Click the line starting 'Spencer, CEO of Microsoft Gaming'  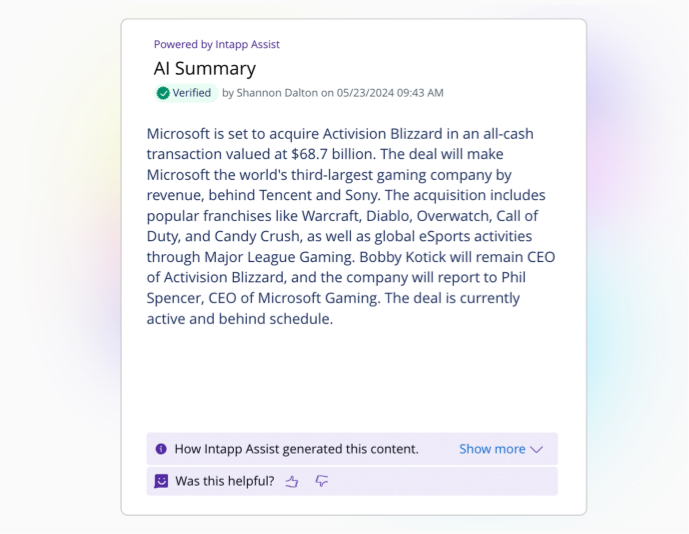tap(333, 298)
